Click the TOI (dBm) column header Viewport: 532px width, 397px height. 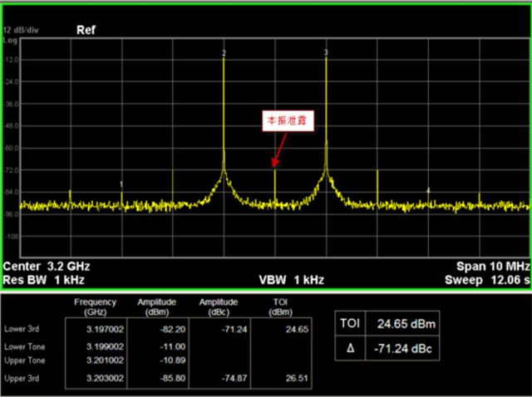point(280,307)
